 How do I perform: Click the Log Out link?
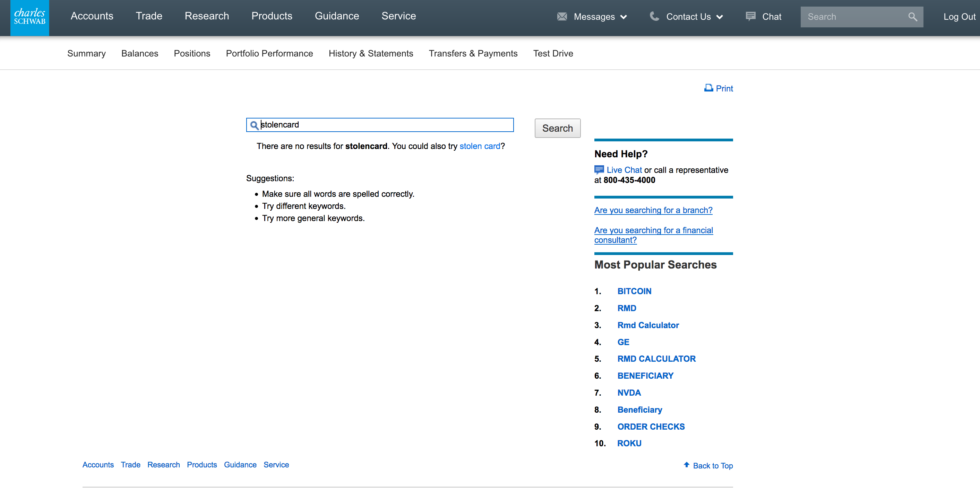[959, 17]
